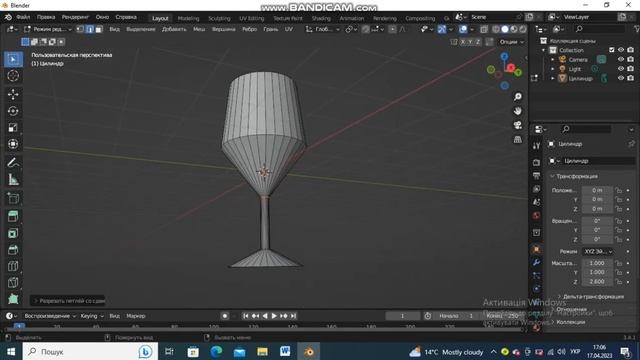Open Microsoft Word from the taskbar

click(x=285, y=351)
